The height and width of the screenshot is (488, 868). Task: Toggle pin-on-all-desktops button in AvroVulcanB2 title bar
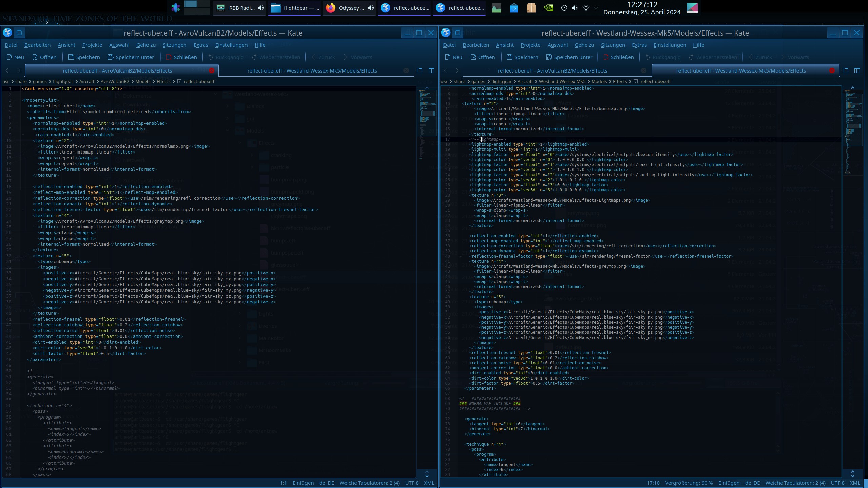(19, 33)
